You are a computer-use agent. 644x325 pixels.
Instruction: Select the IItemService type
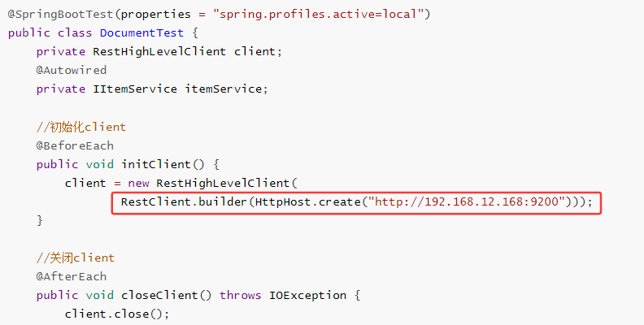pyautogui.click(x=135, y=89)
